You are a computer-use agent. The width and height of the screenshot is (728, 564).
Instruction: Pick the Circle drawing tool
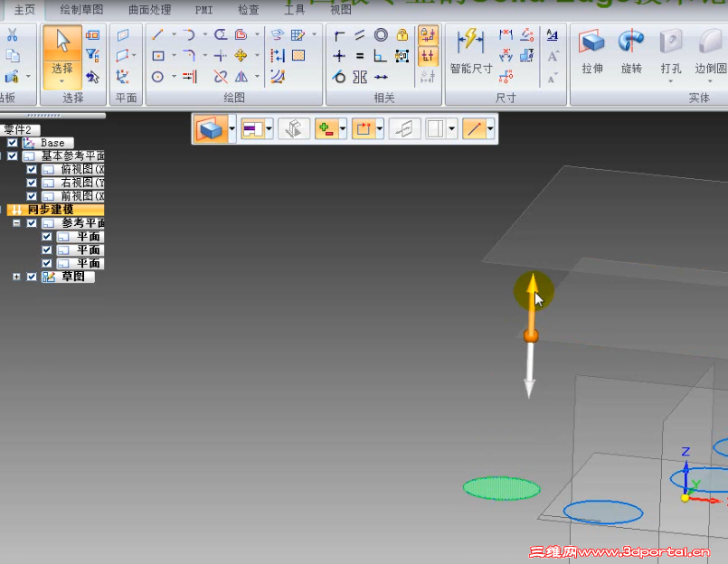[158, 77]
